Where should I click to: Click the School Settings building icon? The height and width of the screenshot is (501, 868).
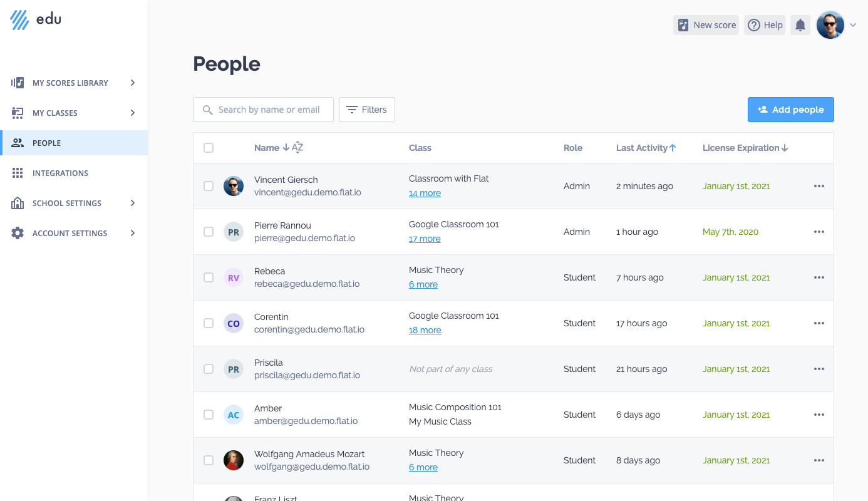pos(18,203)
